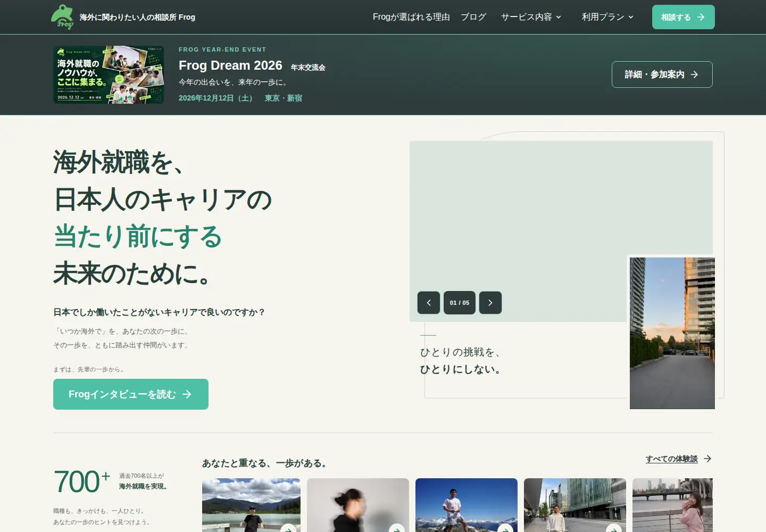Open the mountain lake interview card

(x=251, y=505)
